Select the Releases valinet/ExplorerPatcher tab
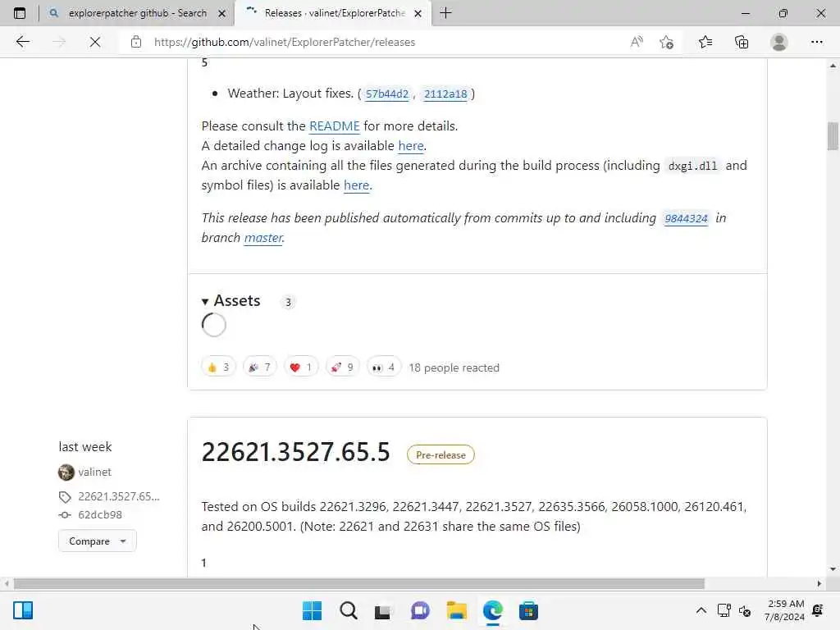Image resolution: width=840 pixels, height=630 pixels. click(335, 13)
